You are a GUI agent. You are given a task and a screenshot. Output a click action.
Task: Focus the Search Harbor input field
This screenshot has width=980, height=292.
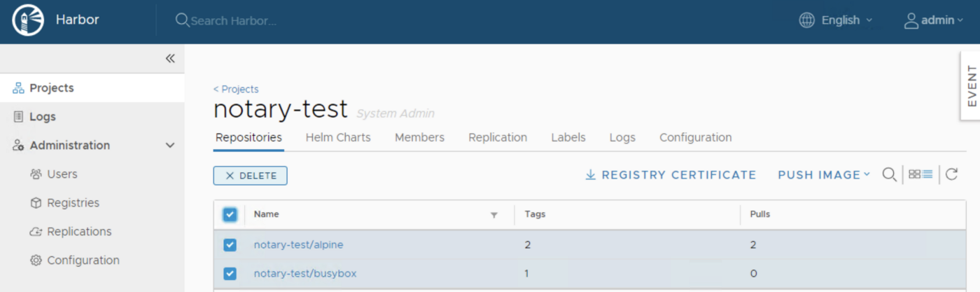(234, 21)
